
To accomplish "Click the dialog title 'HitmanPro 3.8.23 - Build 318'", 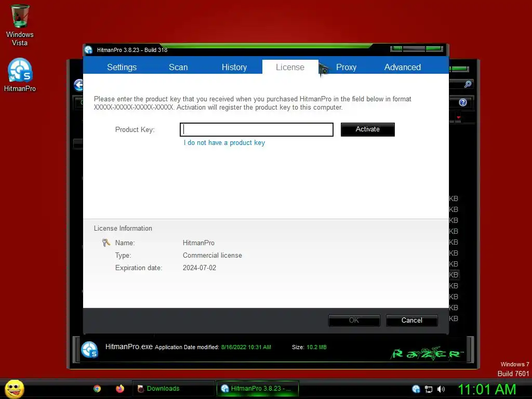I will pos(132,50).
